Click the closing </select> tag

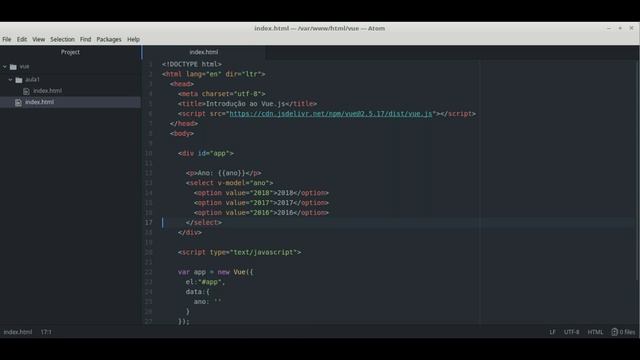(x=204, y=222)
